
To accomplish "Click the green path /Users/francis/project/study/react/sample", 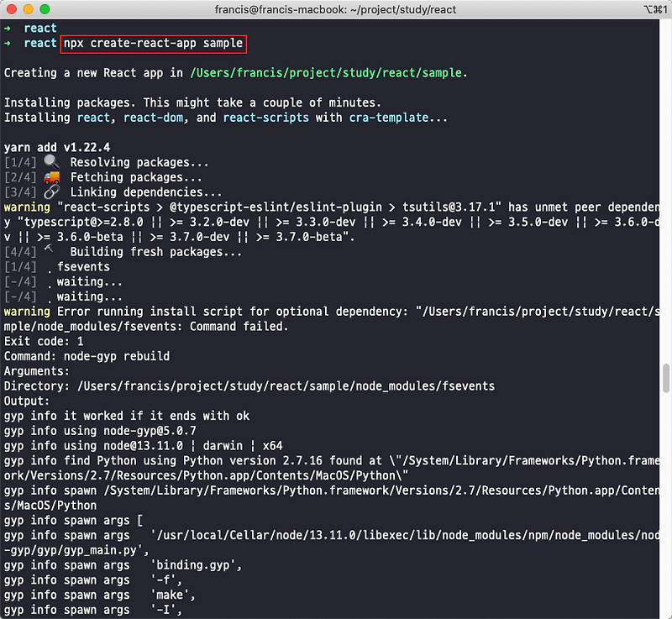I will [x=326, y=73].
